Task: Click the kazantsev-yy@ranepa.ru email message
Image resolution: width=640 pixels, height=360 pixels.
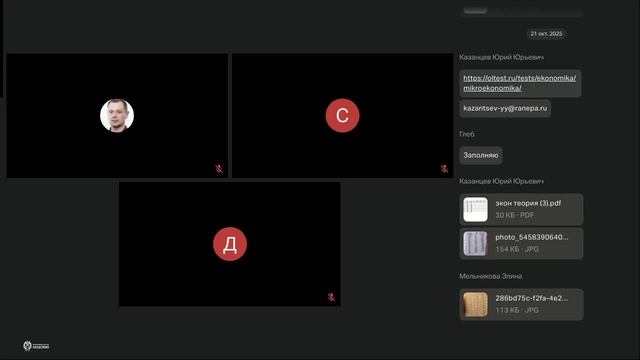Action: [505, 108]
